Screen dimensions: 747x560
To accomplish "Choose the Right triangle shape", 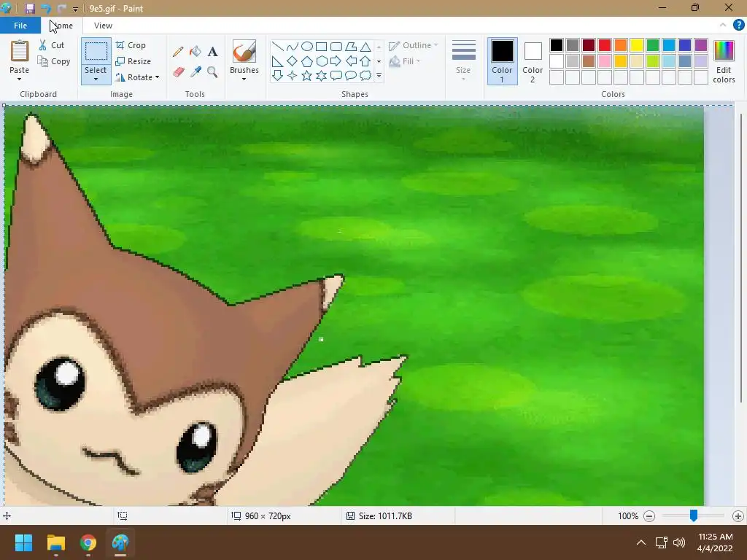I will [x=277, y=61].
